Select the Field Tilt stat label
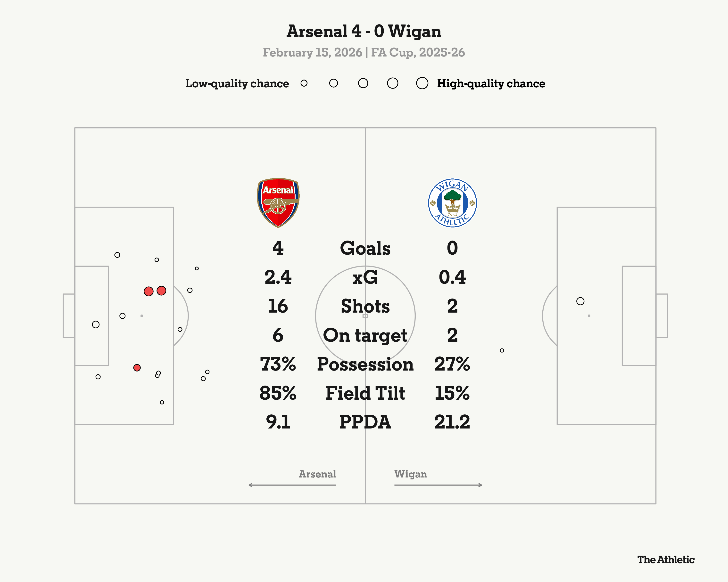728x582 pixels. (365, 393)
